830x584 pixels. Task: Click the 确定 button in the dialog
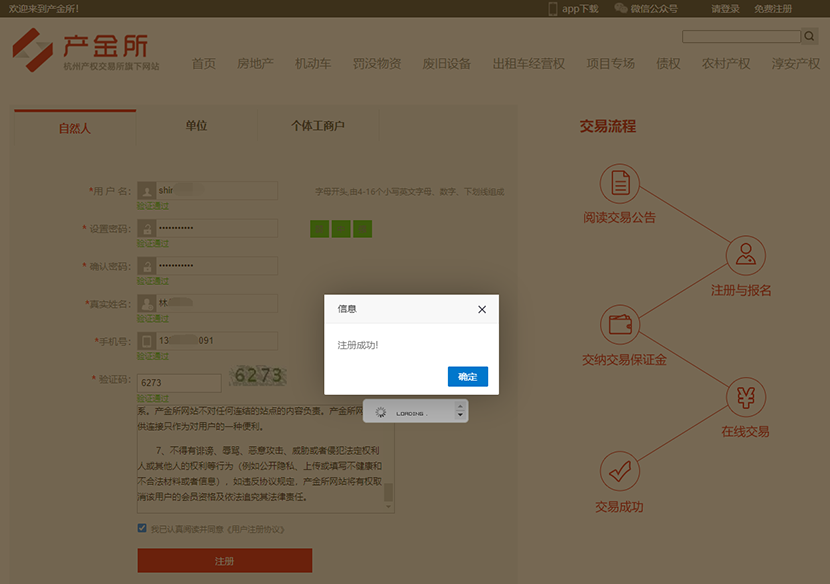tap(467, 376)
